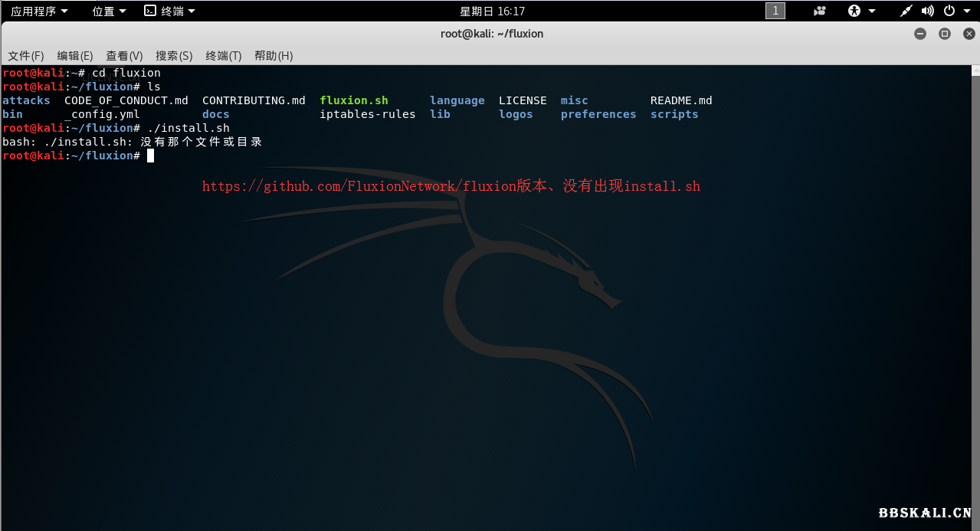Image resolution: width=980 pixels, height=531 pixels.
Task: Click the BBSKALI.CN watermark text
Action: [925, 512]
